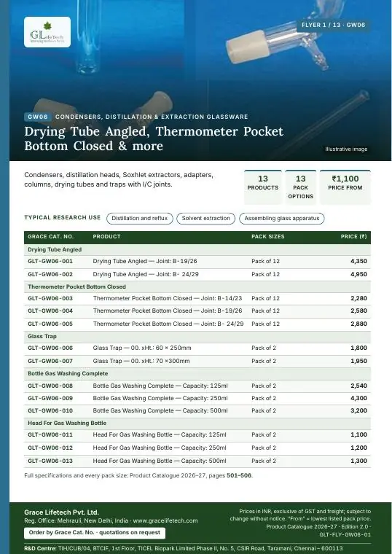Click Head For Gas Washing Bottle 125ml product
392x554 pixels.
(x=160, y=435)
